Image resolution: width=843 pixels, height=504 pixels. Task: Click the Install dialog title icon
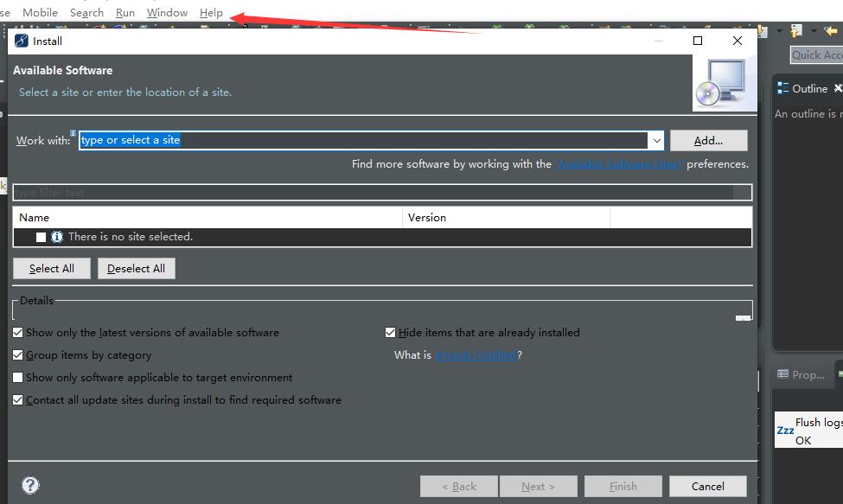tap(22, 41)
